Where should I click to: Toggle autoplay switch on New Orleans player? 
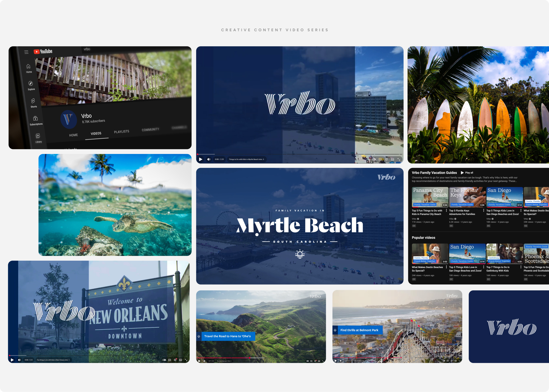click(164, 360)
